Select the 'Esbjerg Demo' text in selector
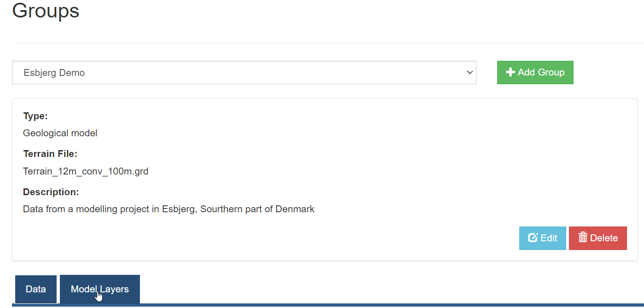Image resolution: width=644 pixels, height=308 pixels. click(54, 73)
